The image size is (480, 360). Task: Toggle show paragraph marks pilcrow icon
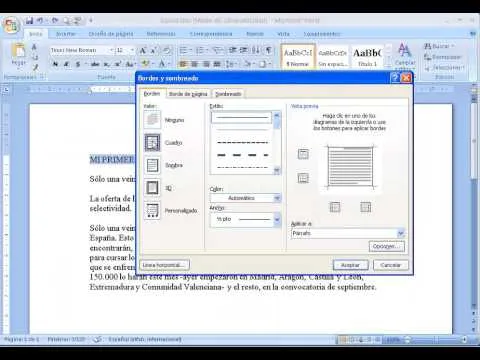click(x=268, y=50)
